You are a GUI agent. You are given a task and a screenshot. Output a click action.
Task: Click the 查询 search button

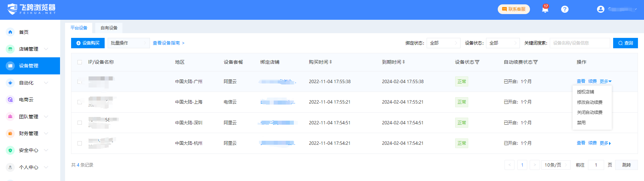[x=626, y=43]
